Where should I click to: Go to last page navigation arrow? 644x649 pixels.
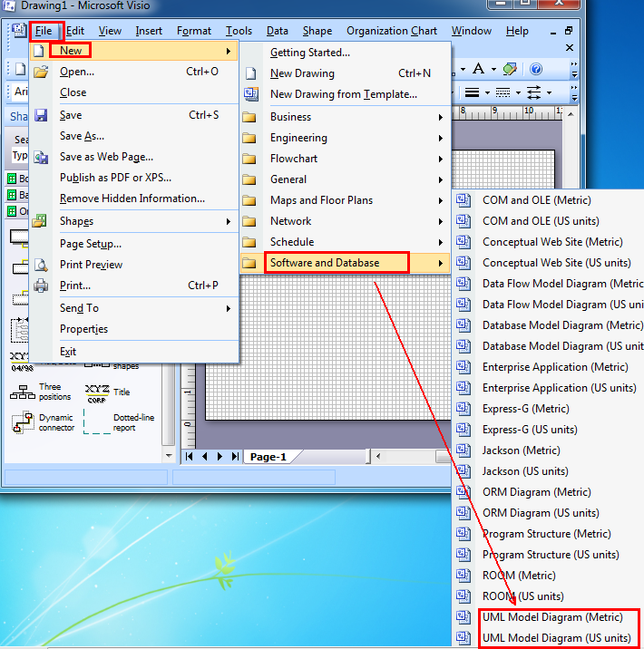tap(235, 457)
